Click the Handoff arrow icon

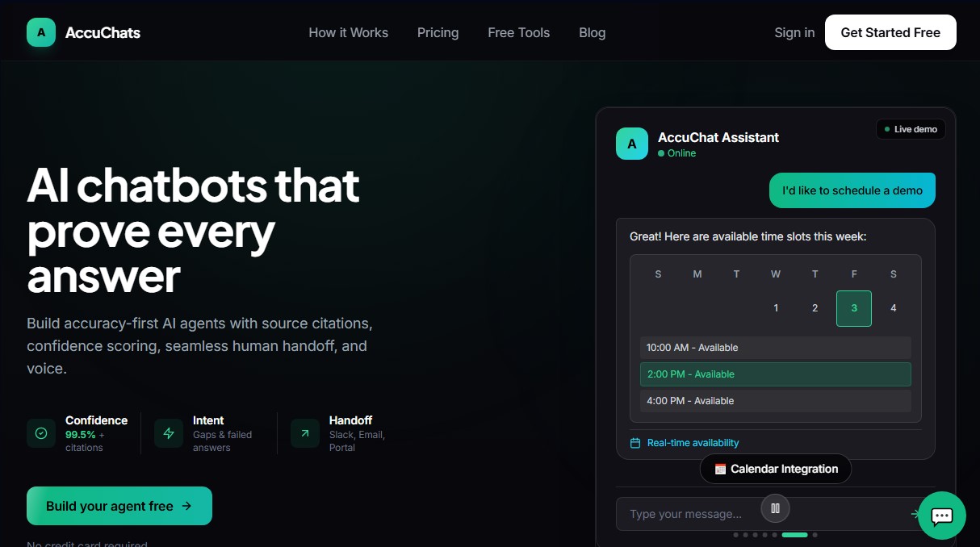coord(305,433)
